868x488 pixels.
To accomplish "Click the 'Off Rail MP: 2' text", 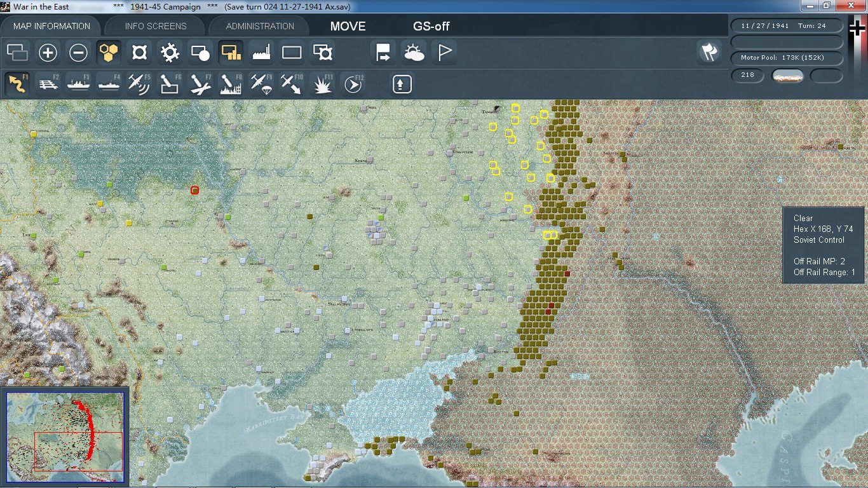I will point(819,261).
